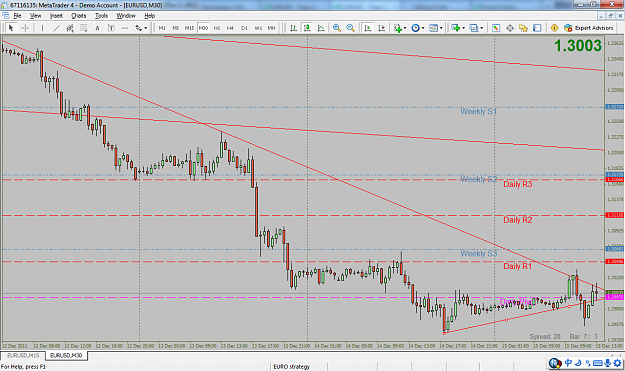Click the Weekly S3 level label
625x371 pixels.
(x=478, y=253)
